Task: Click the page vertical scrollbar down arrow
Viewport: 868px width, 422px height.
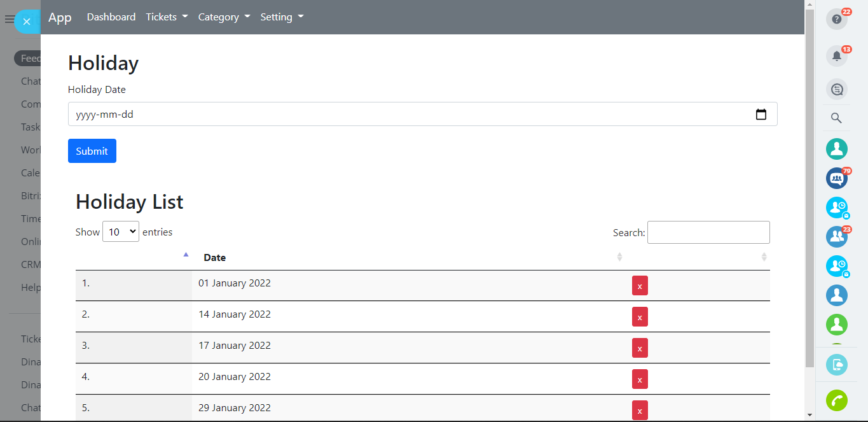Action: 809,415
